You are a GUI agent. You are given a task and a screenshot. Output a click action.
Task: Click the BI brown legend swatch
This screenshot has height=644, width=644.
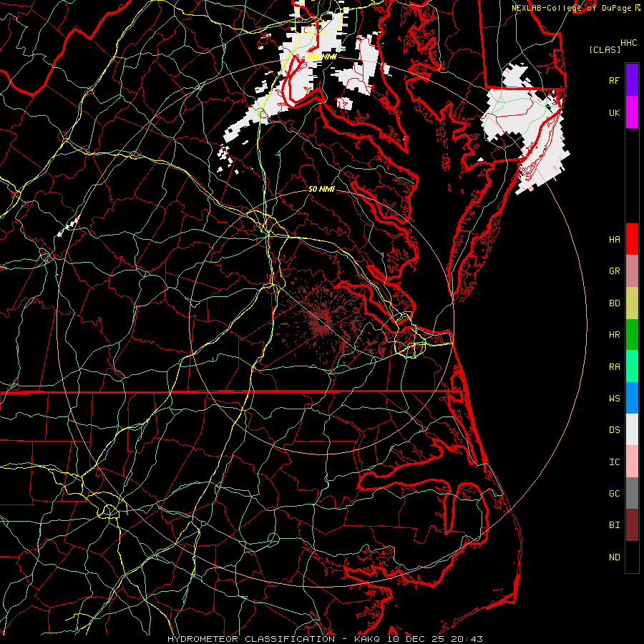(632, 525)
